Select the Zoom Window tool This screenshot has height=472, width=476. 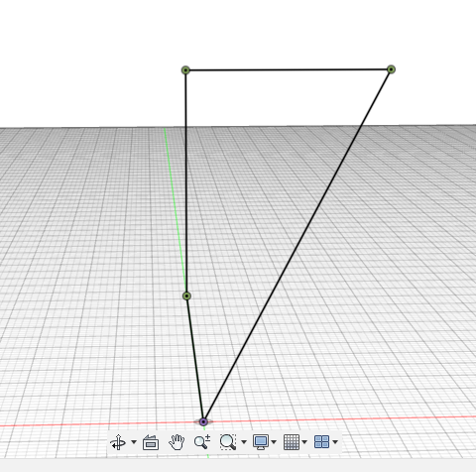[x=228, y=442]
